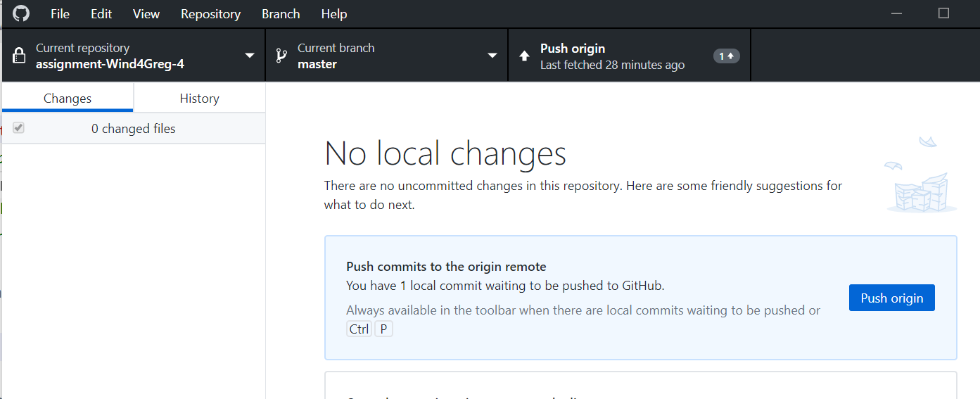The height and width of the screenshot is (399, 980).
Task: Expand the Current repository dropdown arrow
Action: (249, 56)
